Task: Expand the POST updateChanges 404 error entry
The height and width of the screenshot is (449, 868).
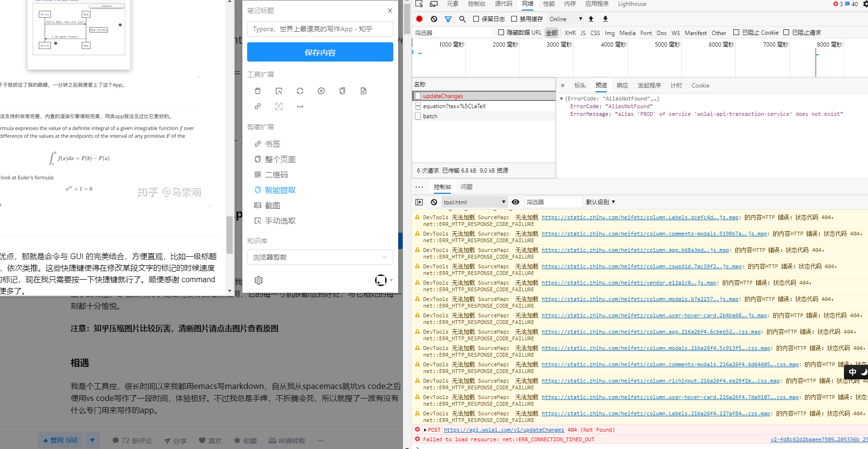Action: [425, 430]
